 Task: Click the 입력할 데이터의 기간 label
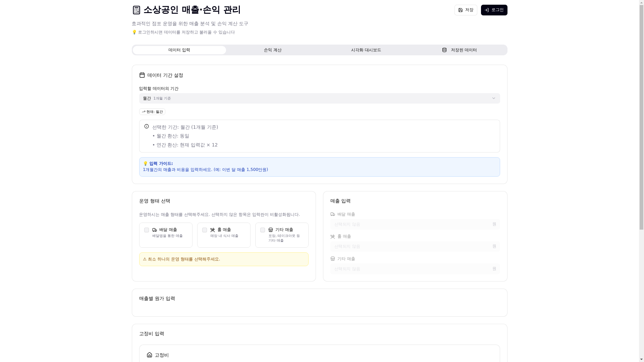(159, 88)
